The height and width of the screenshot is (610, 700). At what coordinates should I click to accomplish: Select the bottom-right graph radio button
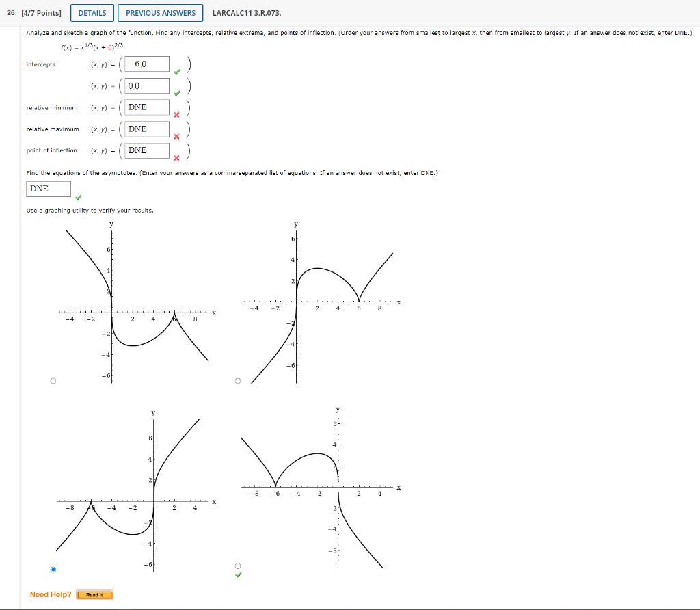click(x=237, y=566)
